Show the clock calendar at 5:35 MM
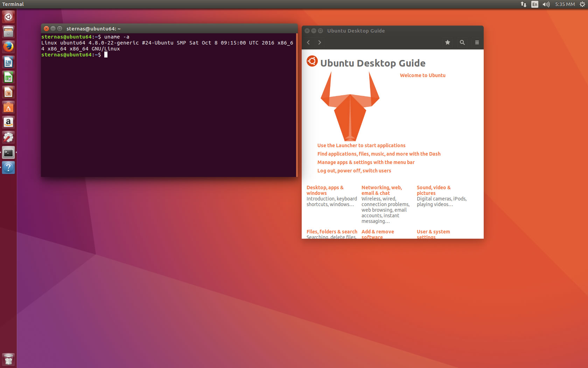Screen dimensions: 588x368 pos(565,4)
